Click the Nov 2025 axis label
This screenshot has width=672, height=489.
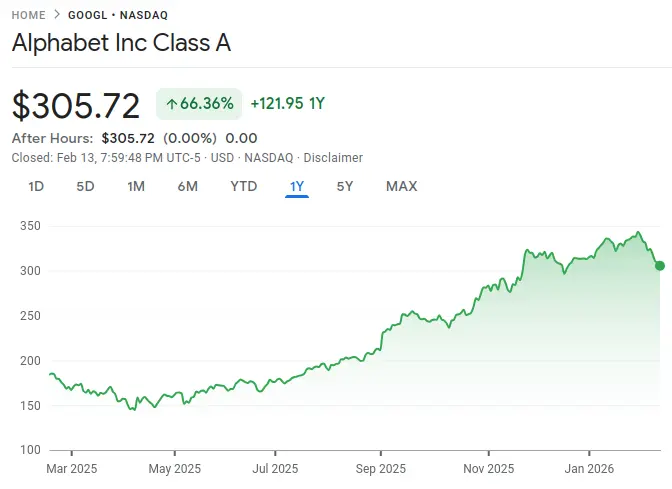pyautogui.click(x=488, y=468)
